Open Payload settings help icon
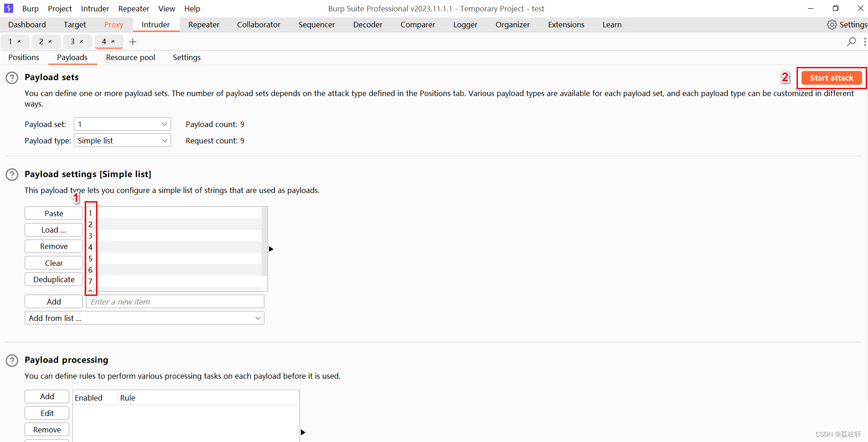The image size is (868, 442). pos(12,175)
